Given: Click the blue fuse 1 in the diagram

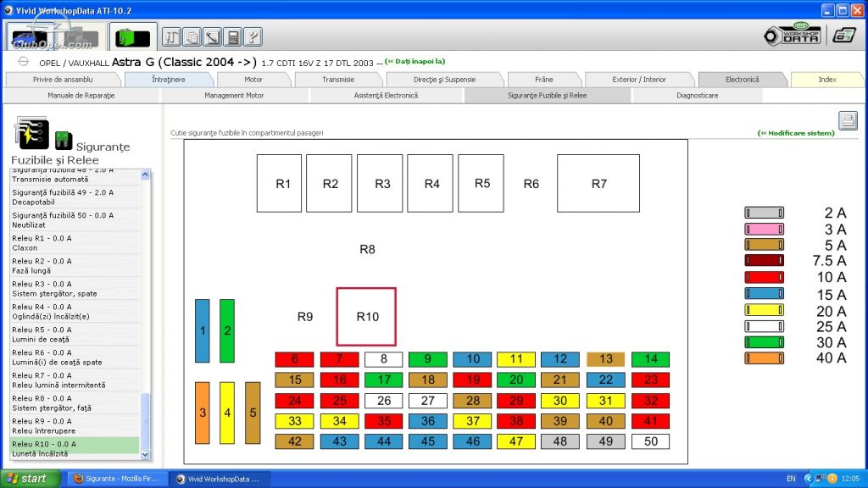Looking at the screenshot, I should pyautogui.click(x=203, y=331).
